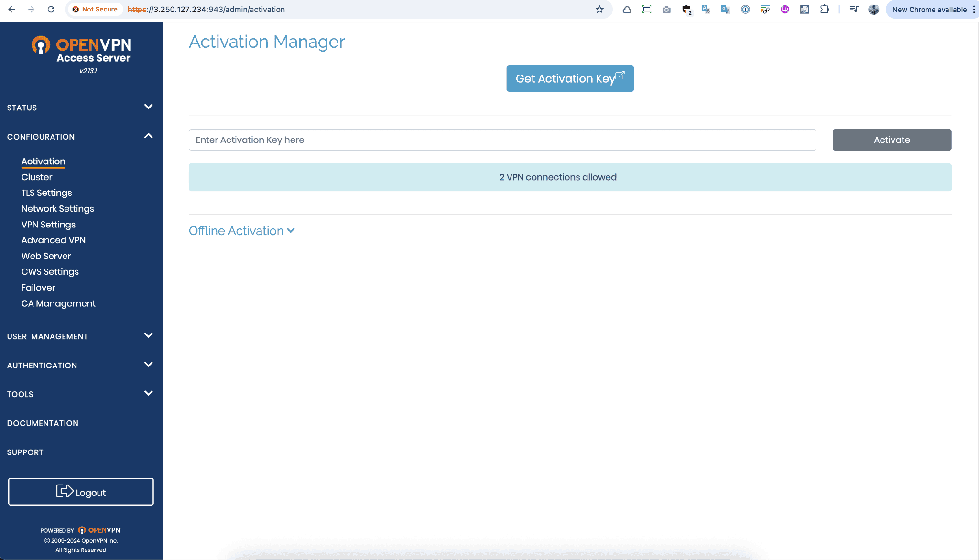This screenshot has width=979, height=560.
Task: Open the Activation sidebar item
Action: tap(44, 162)
